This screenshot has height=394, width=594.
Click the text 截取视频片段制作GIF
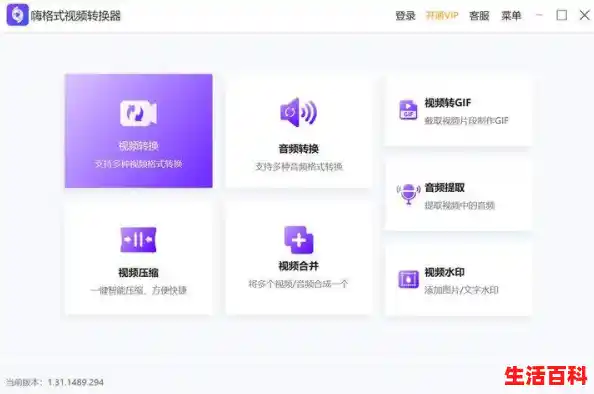[466, 120]
